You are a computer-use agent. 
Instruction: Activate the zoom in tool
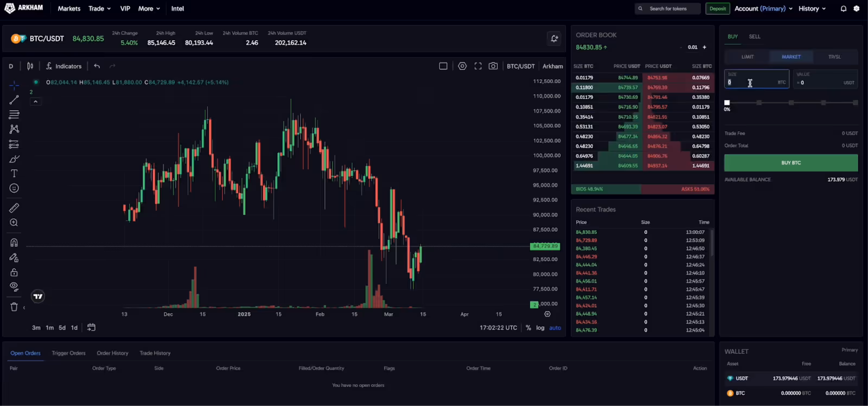pos(14,223)
